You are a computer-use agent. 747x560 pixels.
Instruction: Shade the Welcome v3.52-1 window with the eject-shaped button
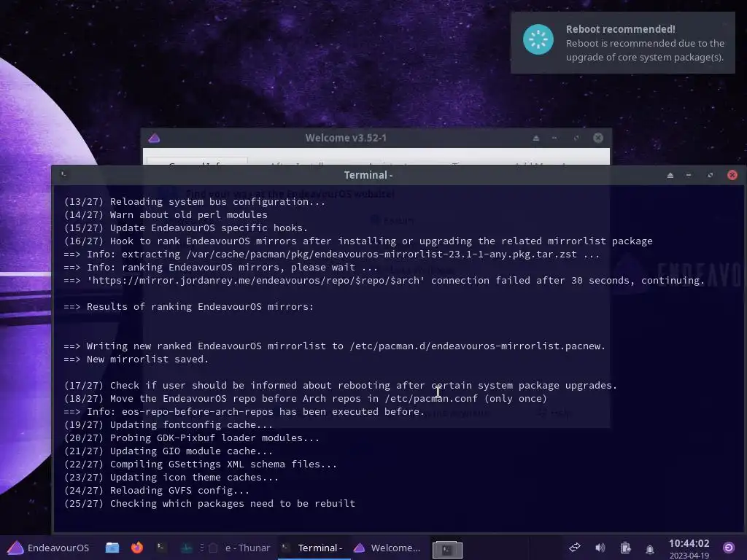(x=536, y=138)
